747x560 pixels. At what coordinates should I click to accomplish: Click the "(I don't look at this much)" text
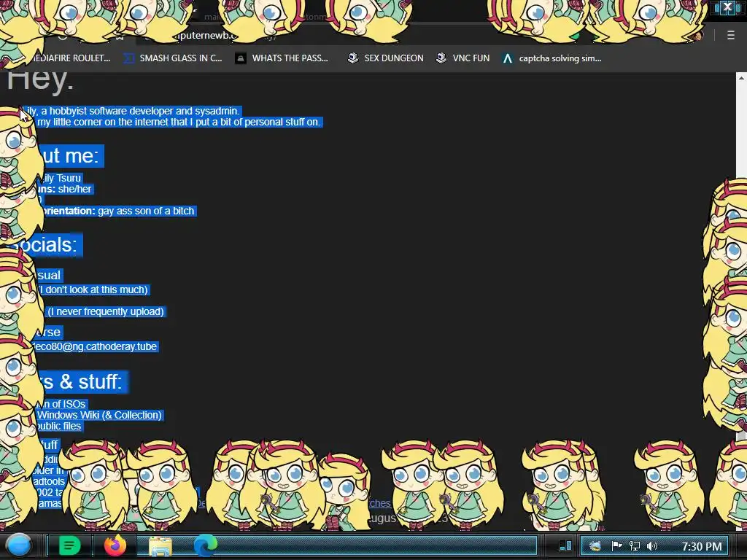click(x=93, y=289)
